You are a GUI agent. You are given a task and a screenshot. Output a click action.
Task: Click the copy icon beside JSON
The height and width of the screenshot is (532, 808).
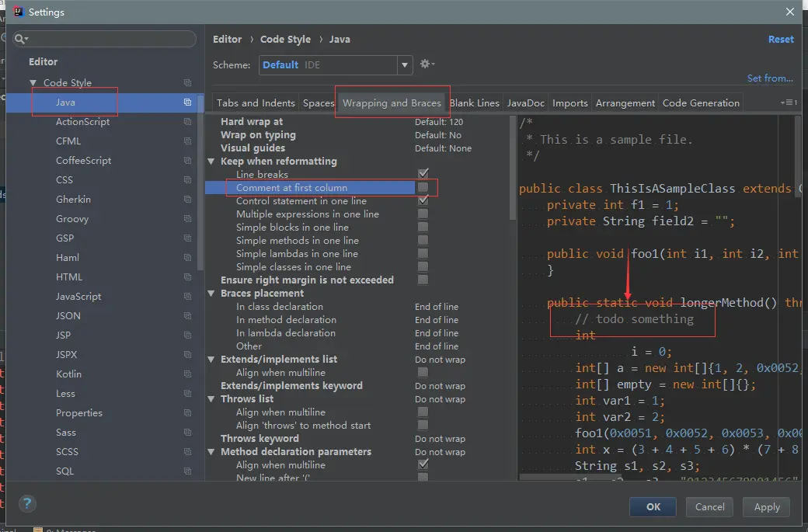[187, 315]
